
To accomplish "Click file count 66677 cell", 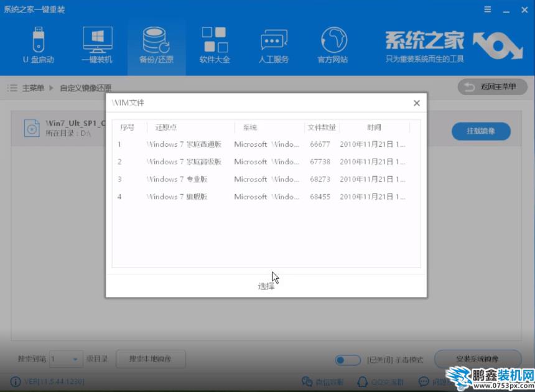I will click(320, 144).
